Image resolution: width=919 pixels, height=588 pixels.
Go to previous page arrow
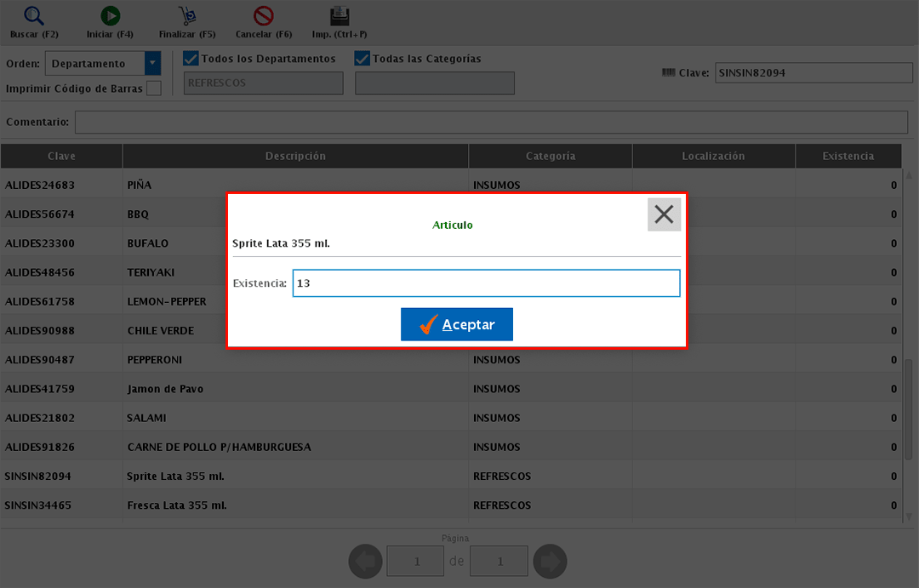tap(365, 562)
